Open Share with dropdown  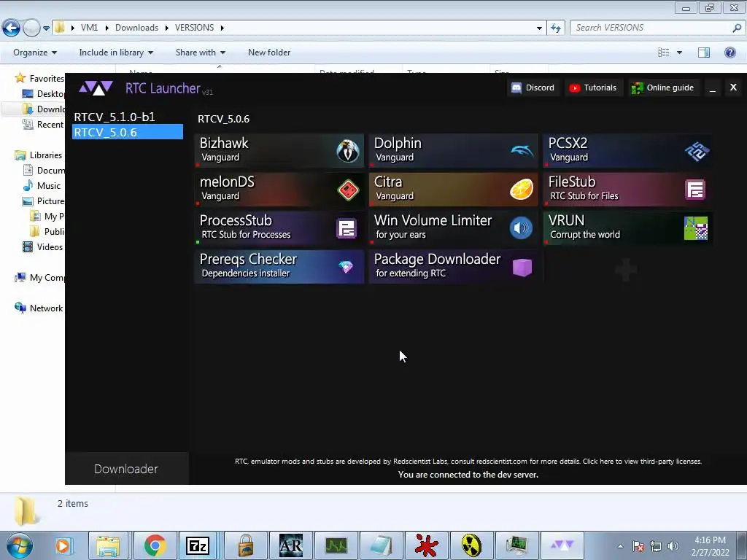(201, 52)
